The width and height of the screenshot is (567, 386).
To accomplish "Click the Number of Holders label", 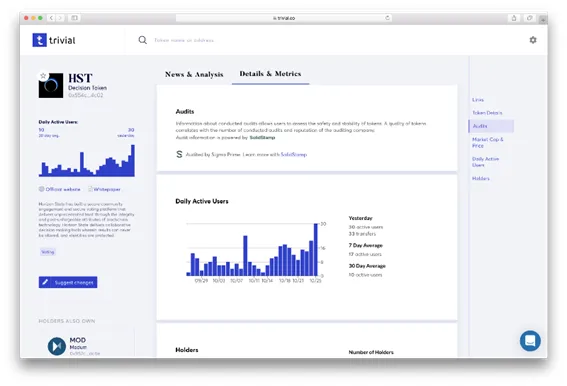I will click(x=371, y=352).
